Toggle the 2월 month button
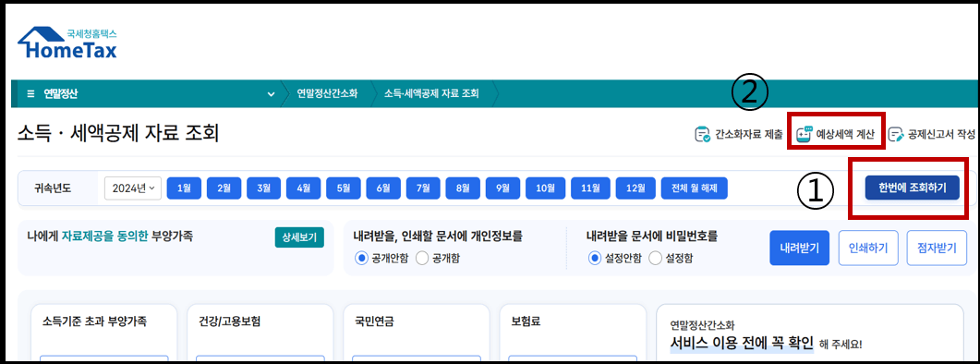The height and width of the screenshot is (364, 980). click(x=224, y=188)
